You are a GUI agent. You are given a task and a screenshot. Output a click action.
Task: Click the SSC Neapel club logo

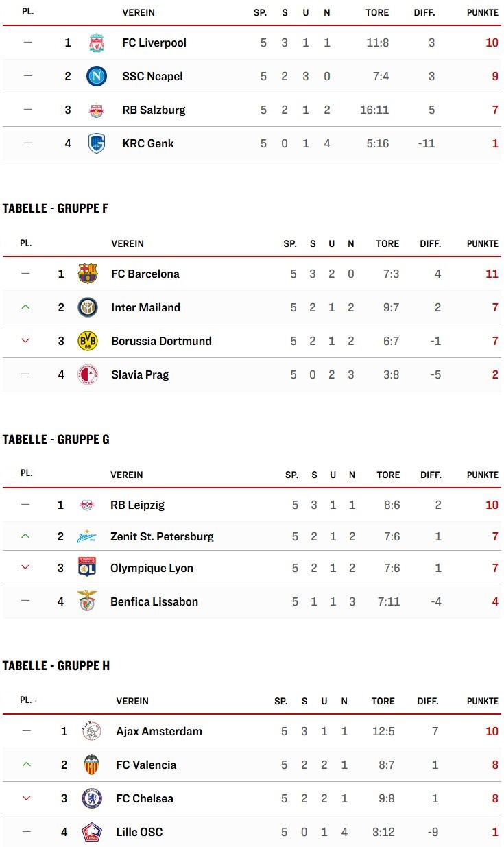coord(97,76)
